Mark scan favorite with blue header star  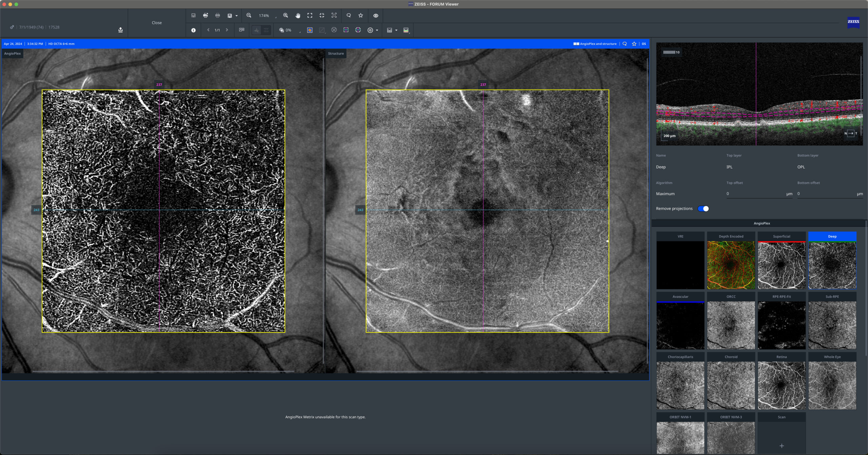tap(634, 44)
